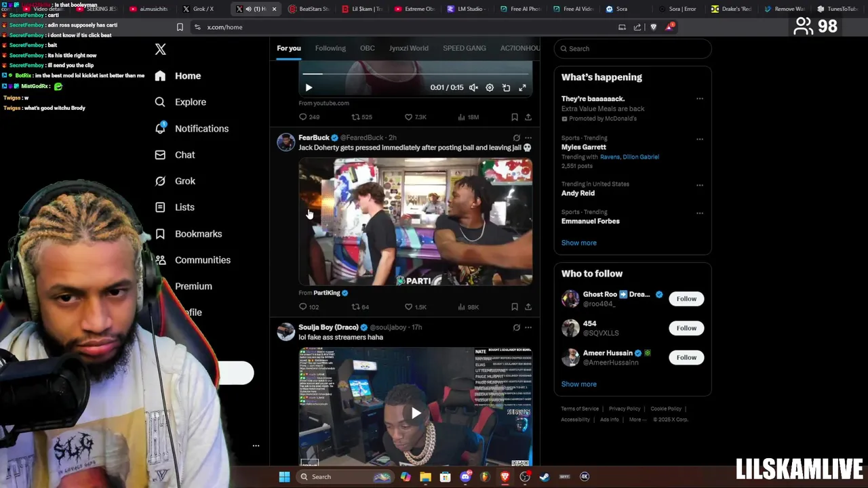This screenshot has height=488, width=868.
Task: Show more trends in What's happening
Action: pos(579,243)
